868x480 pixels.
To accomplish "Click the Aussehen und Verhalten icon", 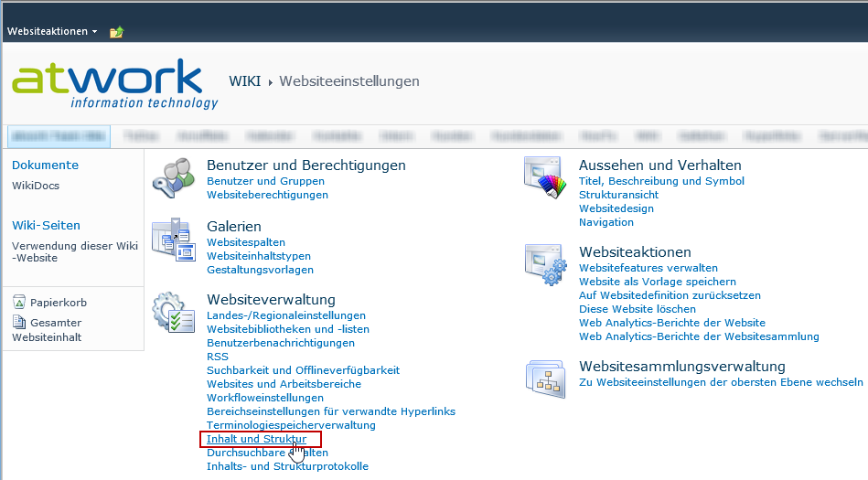I will coord(545,177).
